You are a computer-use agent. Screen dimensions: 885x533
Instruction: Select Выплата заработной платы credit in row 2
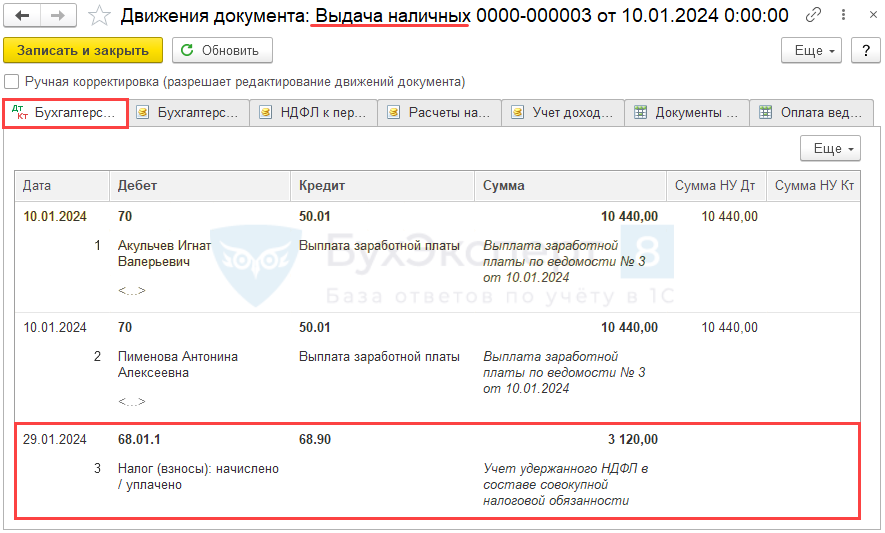pos(379,357)
